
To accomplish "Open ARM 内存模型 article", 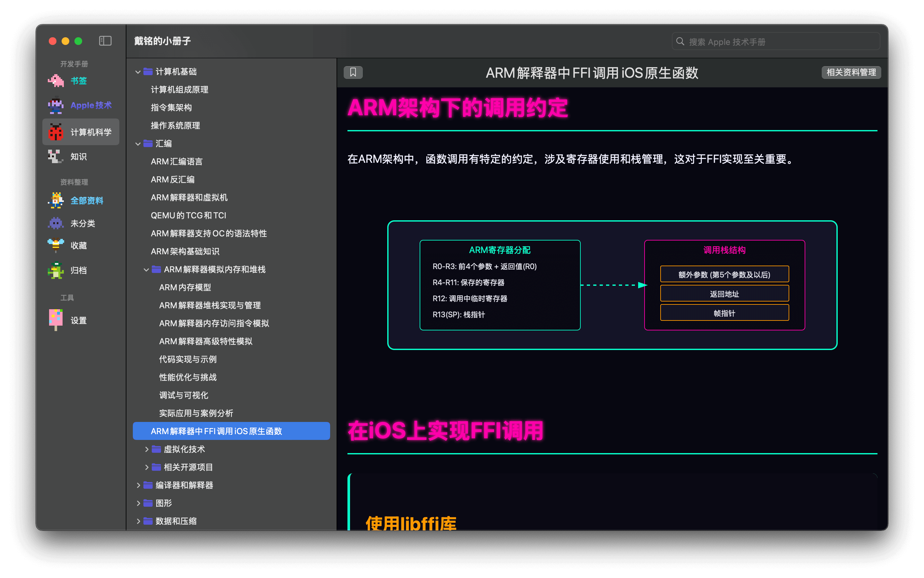I will click(x=185, y=287).
